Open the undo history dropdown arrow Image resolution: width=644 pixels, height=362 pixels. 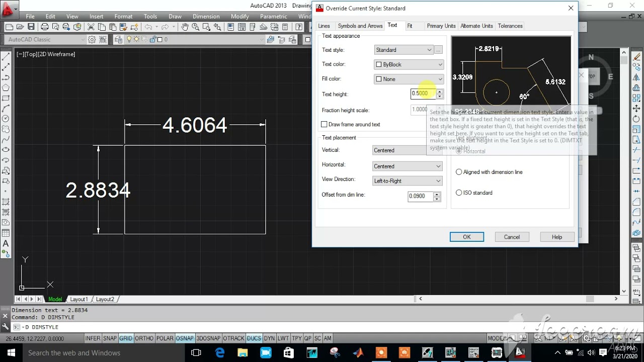pos(156,27)
